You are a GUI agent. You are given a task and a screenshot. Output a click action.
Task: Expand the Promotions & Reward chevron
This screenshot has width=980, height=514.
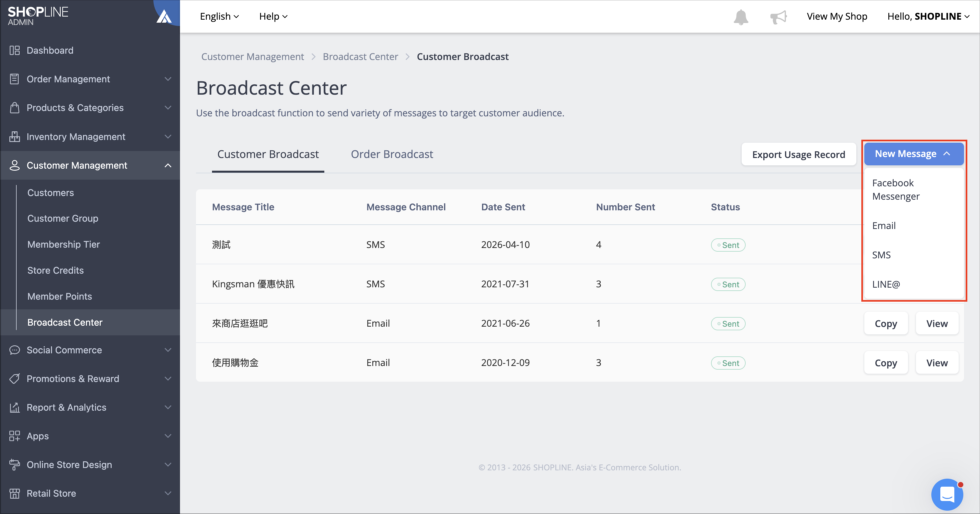coord(168,379)
